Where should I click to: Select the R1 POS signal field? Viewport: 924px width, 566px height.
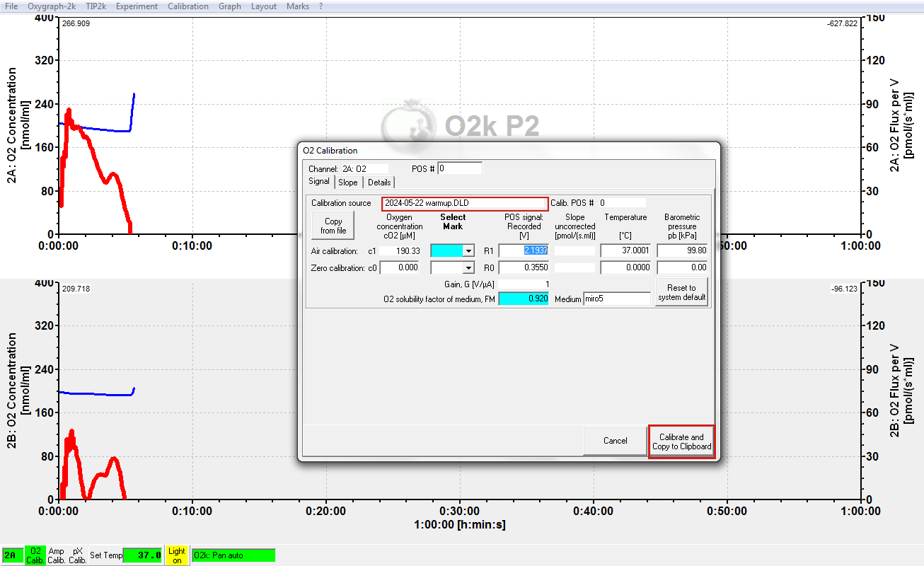click(524, 250)
